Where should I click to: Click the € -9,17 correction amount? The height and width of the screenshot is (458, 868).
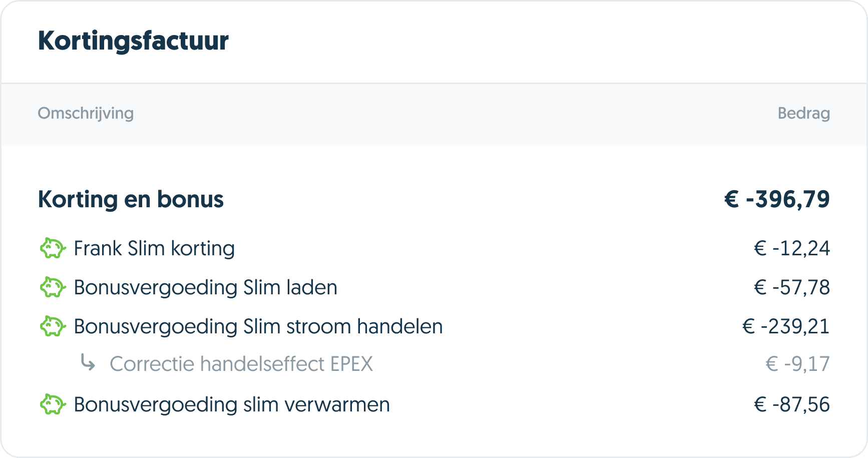click(797, 364)
